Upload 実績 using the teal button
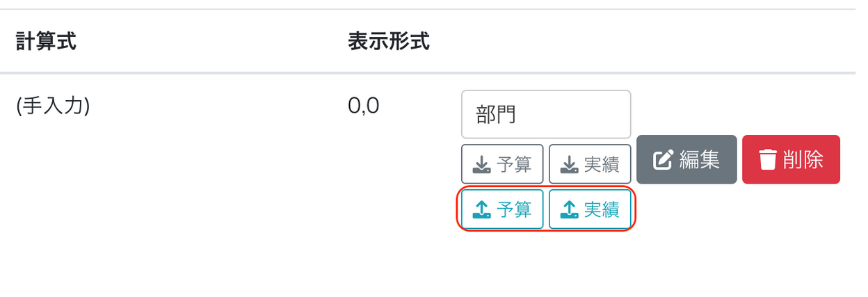Viewport: 868px width, 297px height. [590, 209]
